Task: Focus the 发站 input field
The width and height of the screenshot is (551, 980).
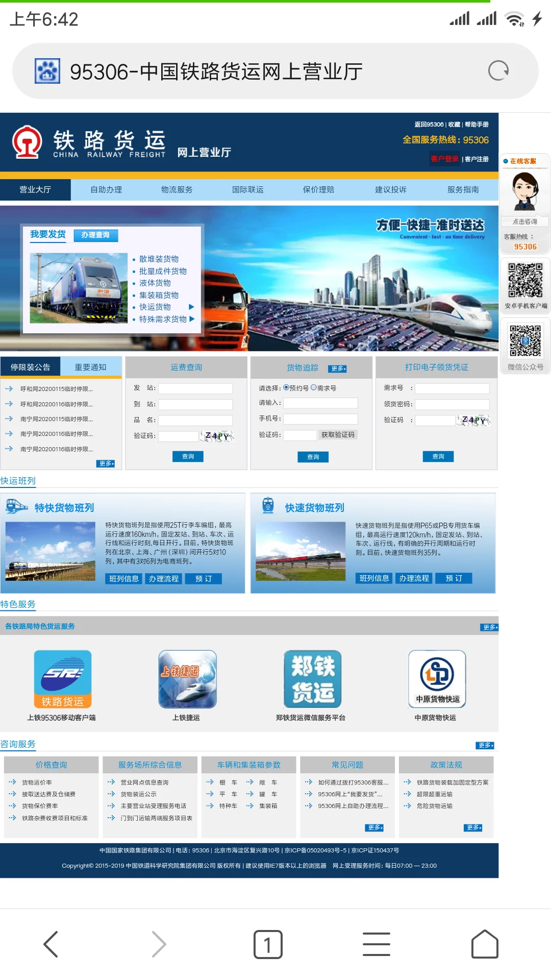Action: [x=195, y=388]
